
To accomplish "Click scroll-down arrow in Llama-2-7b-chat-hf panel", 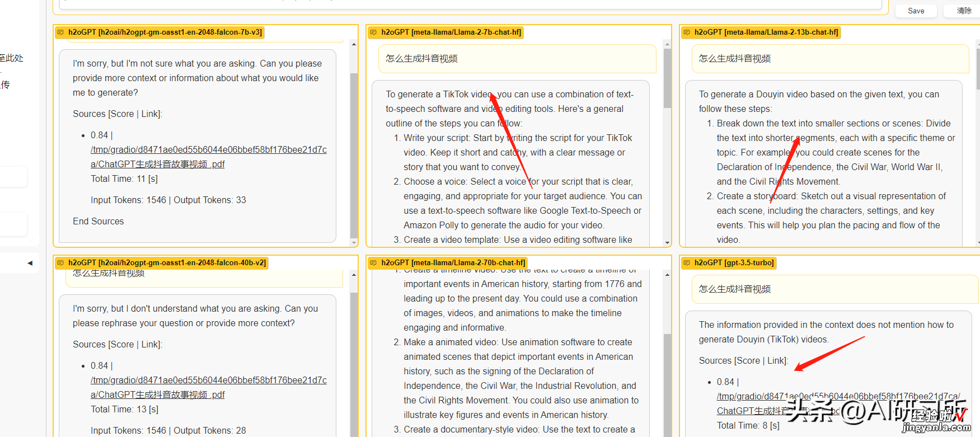I will point(667,242).
